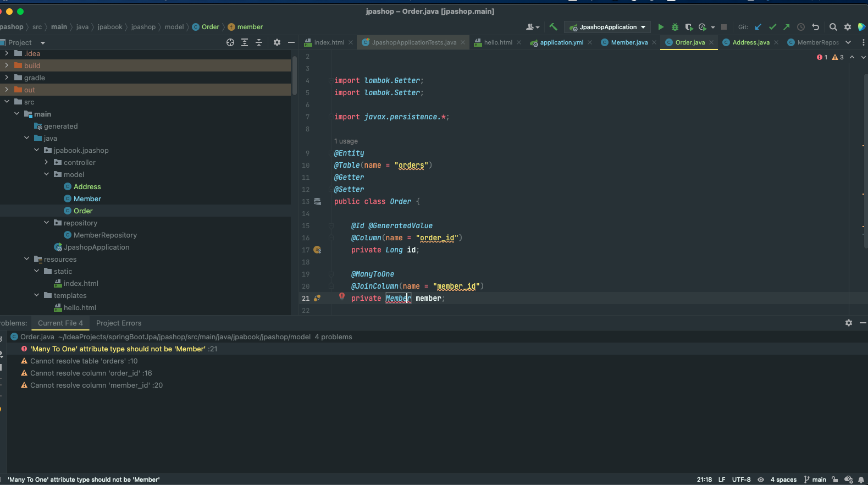Select opened file with the crosshair icon
This screenshot has width=868, height=485.
pos(230,42)
